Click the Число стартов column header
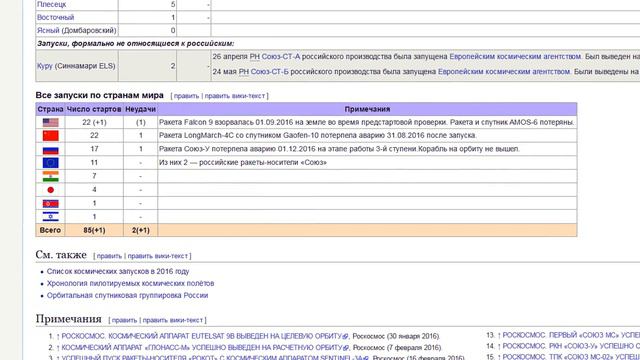The image size is (640, 360). (94, 109)
